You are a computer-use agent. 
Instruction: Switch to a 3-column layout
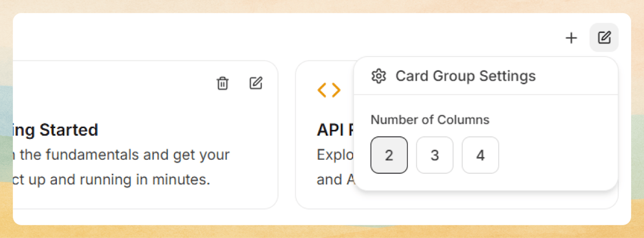(x=434, y=155)
